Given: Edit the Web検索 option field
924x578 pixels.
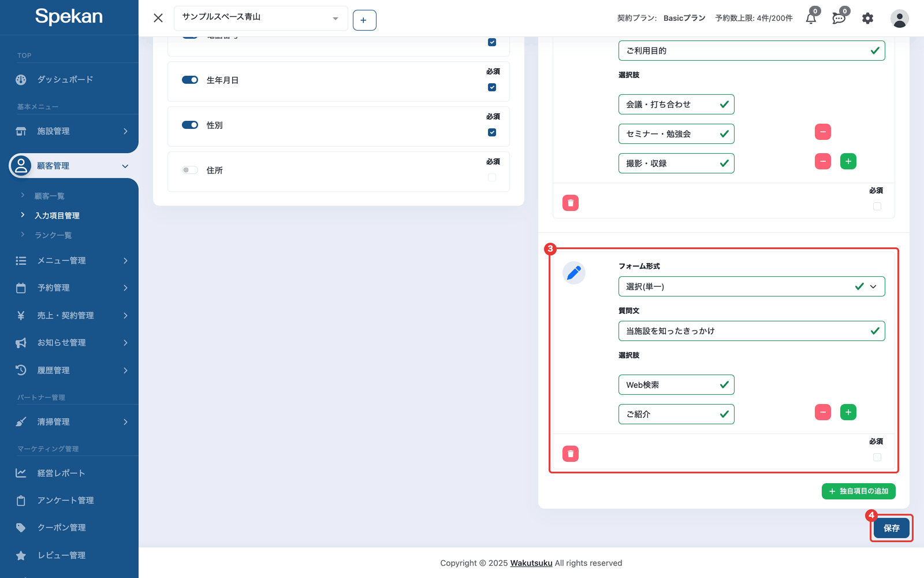Looking at the screenshot, I should click(x=676, y=385).
